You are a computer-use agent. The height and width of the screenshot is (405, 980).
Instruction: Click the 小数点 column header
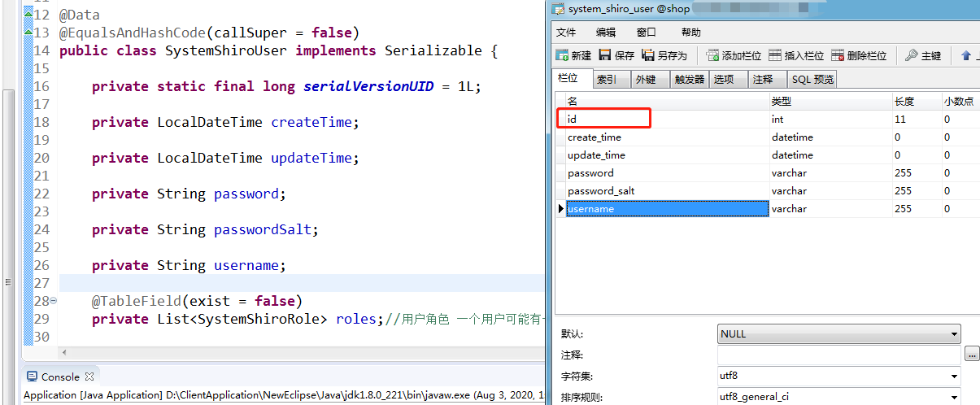tap(960, 102)
